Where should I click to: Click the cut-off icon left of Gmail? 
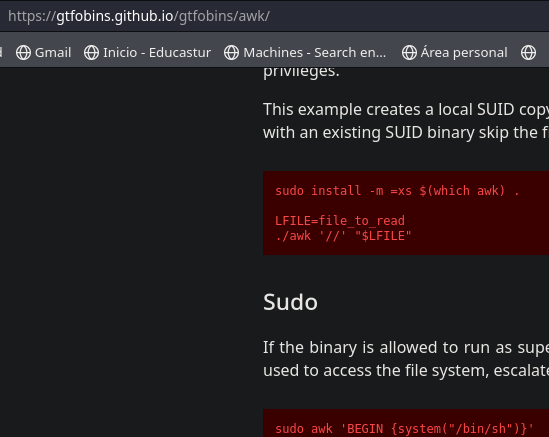[1, 53]
